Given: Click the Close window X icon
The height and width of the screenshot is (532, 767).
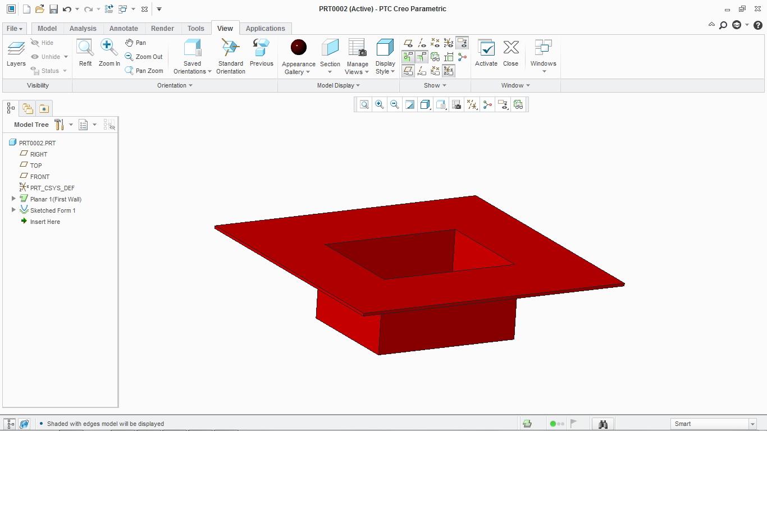Looking at the screenshot, I should pos(511,48).
